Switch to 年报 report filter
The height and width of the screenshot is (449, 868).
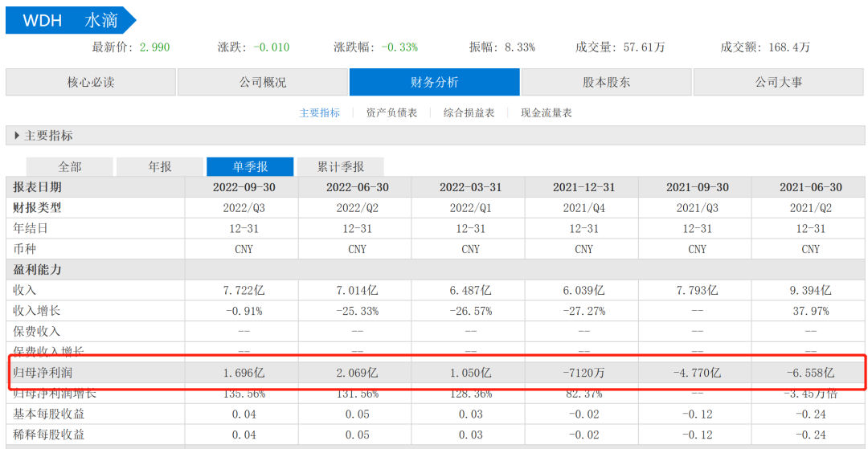click(160, 167)
